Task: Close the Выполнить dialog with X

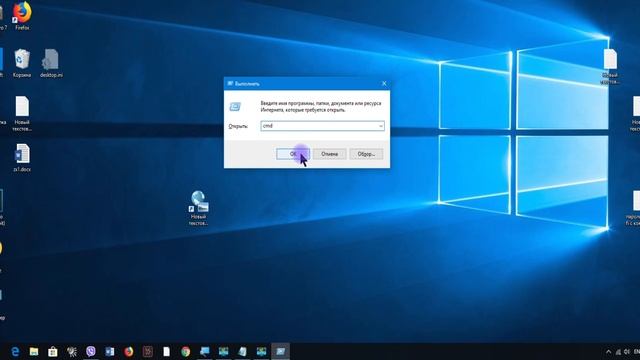Action: [384, 83]
